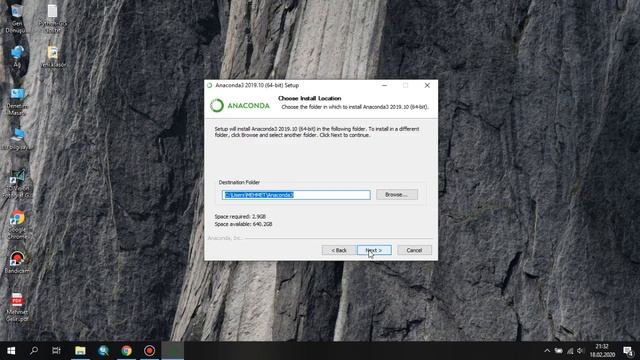The image size is (640, 360).
Task: Select the Recycle Bin desktop icon
Action: pos(17,18)
